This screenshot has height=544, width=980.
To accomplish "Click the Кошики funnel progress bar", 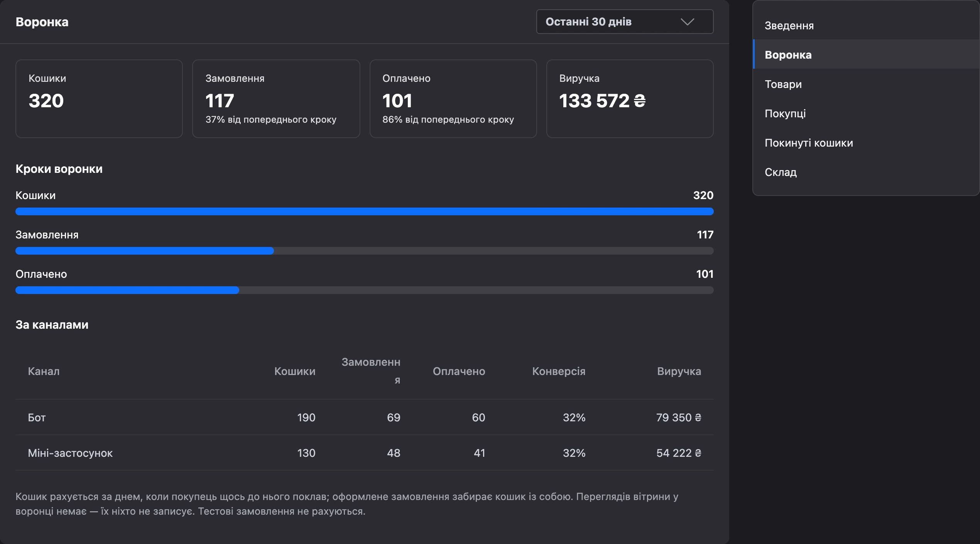I will pyautogui.click(x=364, y=211).
